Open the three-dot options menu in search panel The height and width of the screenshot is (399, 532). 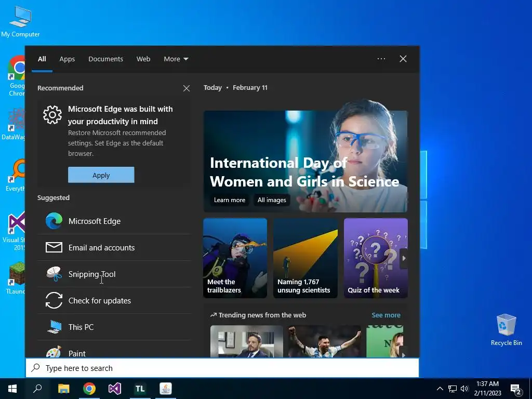[381, 59]
